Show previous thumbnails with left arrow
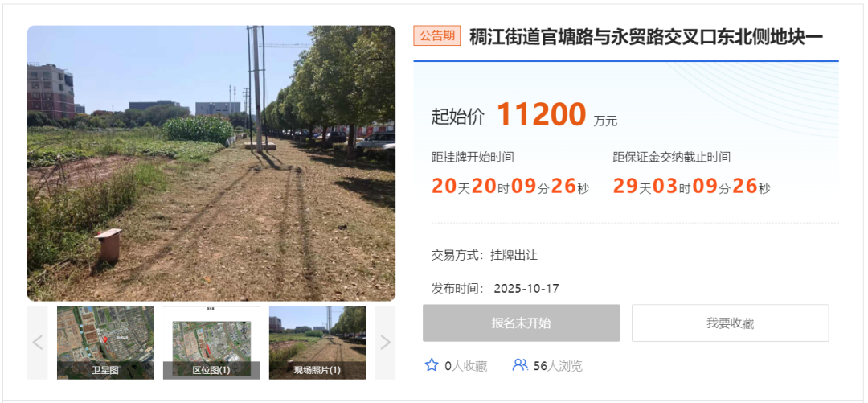Viewport: 868px width, 403px height. (x=37, y=343)
